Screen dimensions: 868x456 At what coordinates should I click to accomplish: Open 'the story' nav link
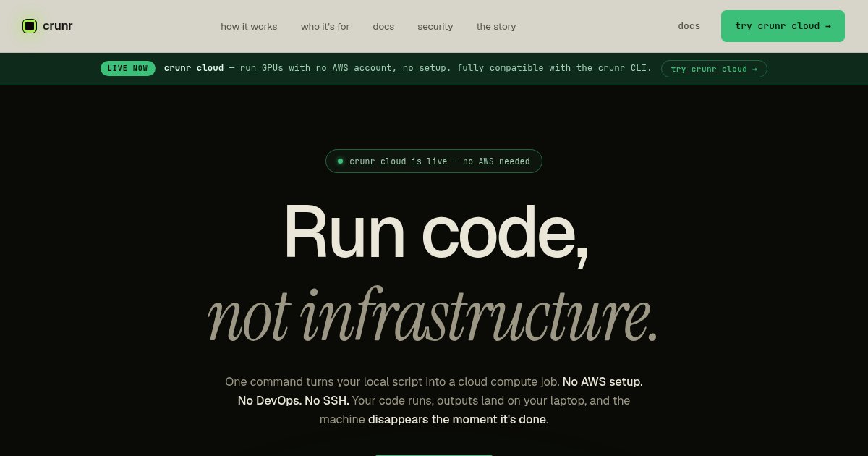(496, 26)
